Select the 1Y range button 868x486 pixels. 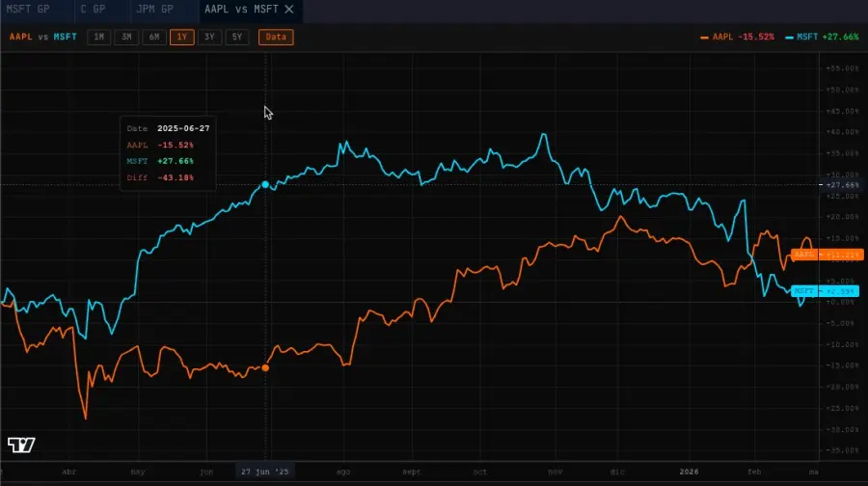coord(182,37)
